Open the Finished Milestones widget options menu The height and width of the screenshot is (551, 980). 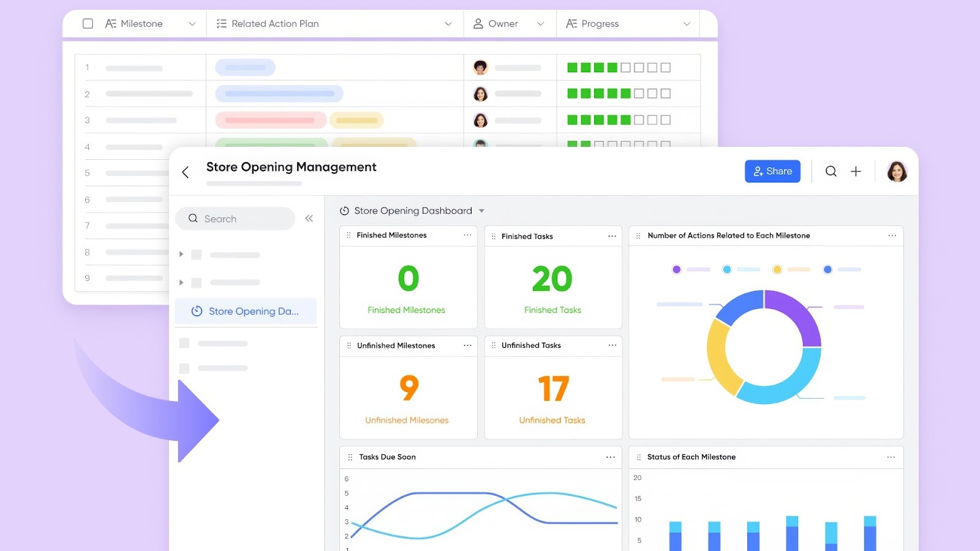pyautogui.click(x=467, y=235)
